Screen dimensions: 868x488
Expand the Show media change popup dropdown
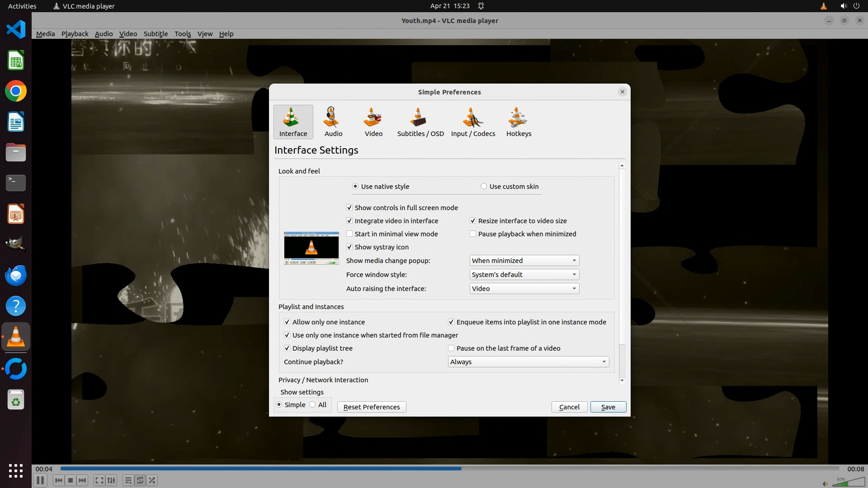[524, 261]
